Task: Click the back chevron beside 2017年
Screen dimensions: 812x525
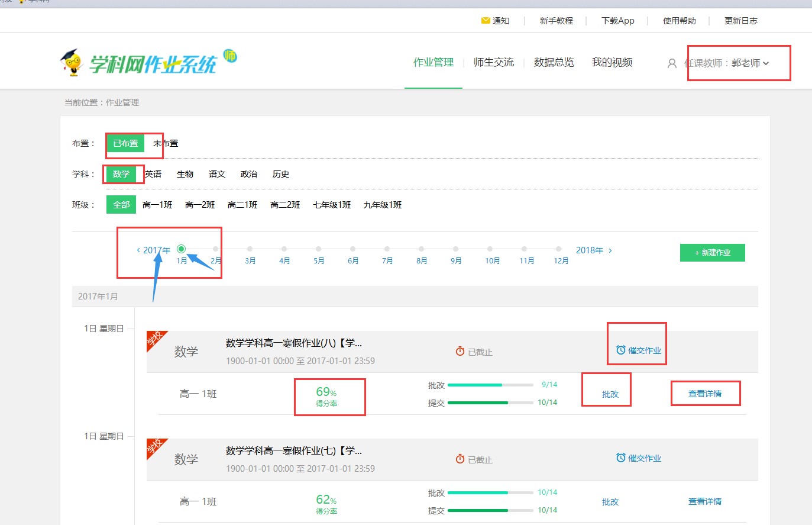Action: [139, 250]
